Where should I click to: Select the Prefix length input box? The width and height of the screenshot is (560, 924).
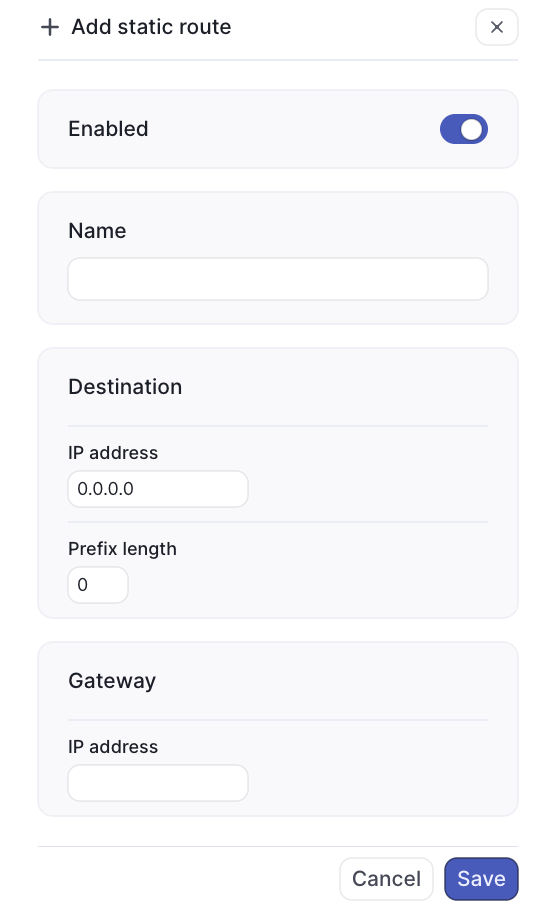(x=98, y=585)
